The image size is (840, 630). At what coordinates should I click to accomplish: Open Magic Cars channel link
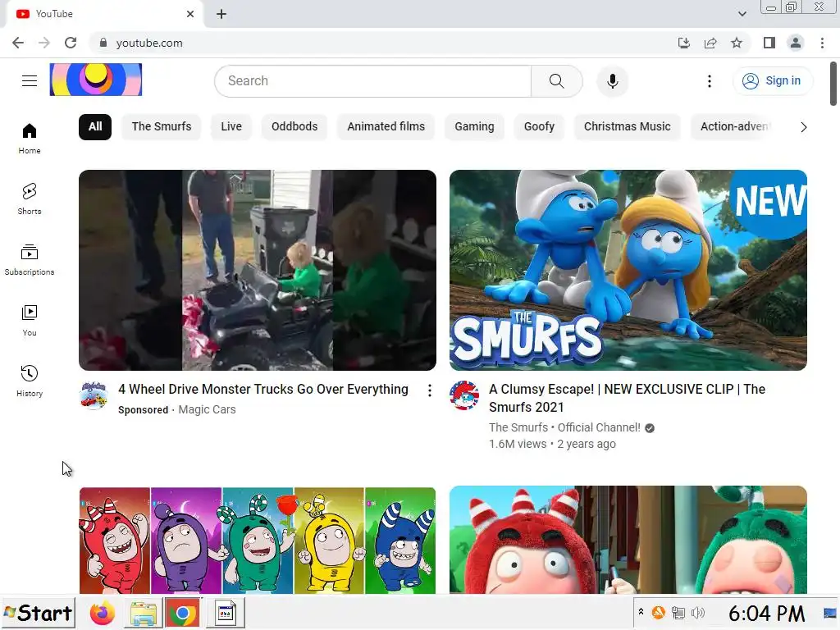pyautogui.click(x=207, y=410)
